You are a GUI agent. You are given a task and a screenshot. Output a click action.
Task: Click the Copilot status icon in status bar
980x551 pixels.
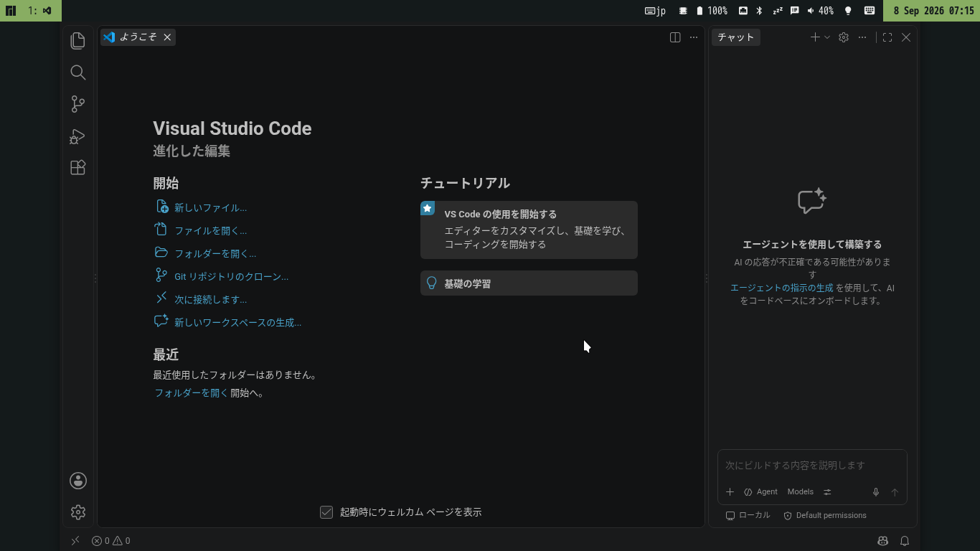tap(883, 541)
